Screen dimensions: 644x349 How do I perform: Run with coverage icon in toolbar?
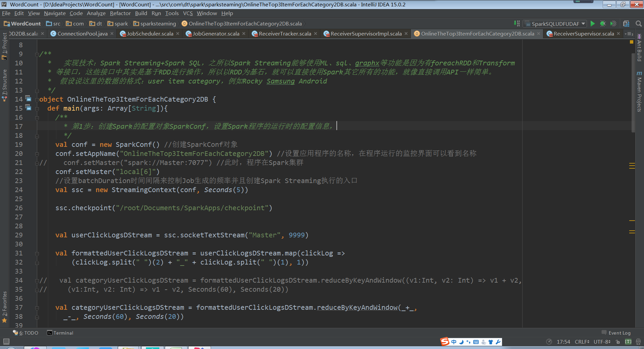(x=613, y=23)
